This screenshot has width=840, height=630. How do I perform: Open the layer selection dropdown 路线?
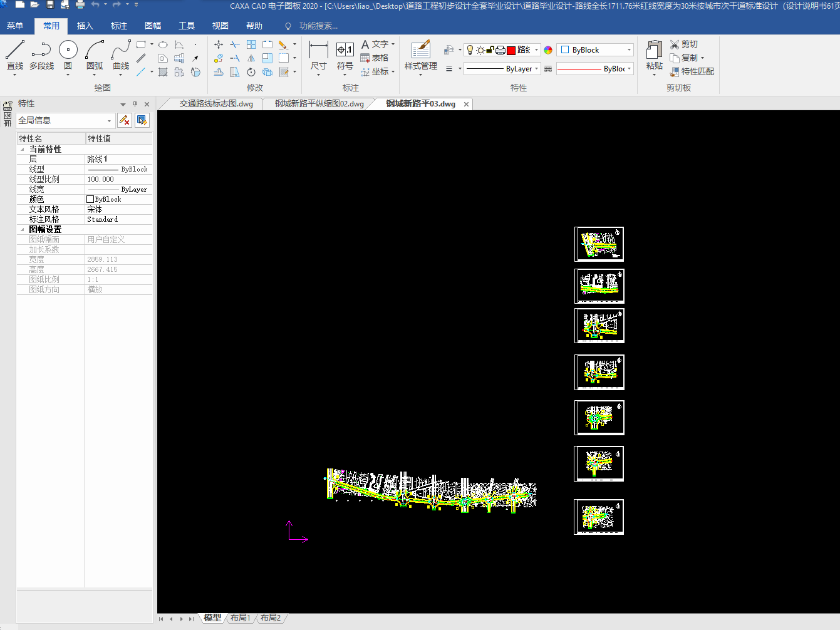coord(536,50)
